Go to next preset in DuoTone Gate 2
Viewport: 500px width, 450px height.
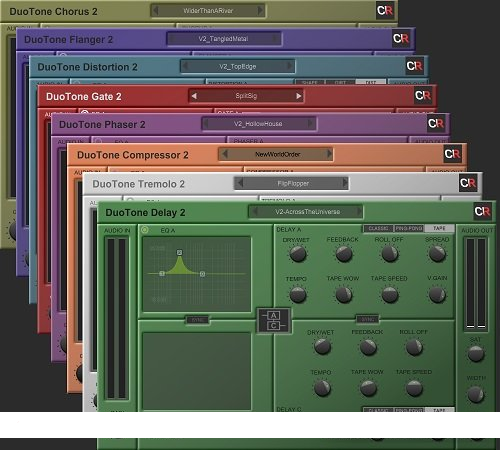pyautogui.click(x=298, y=96)
